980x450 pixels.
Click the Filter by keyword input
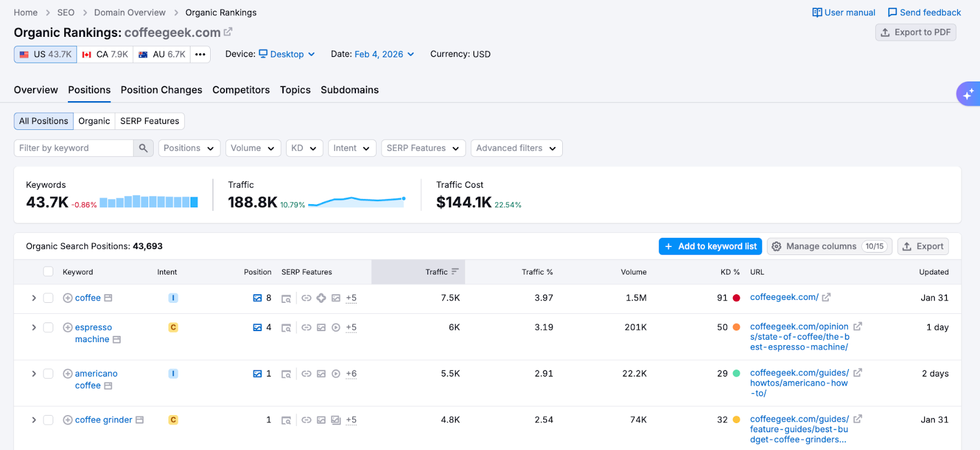click(x=73, y=148)
